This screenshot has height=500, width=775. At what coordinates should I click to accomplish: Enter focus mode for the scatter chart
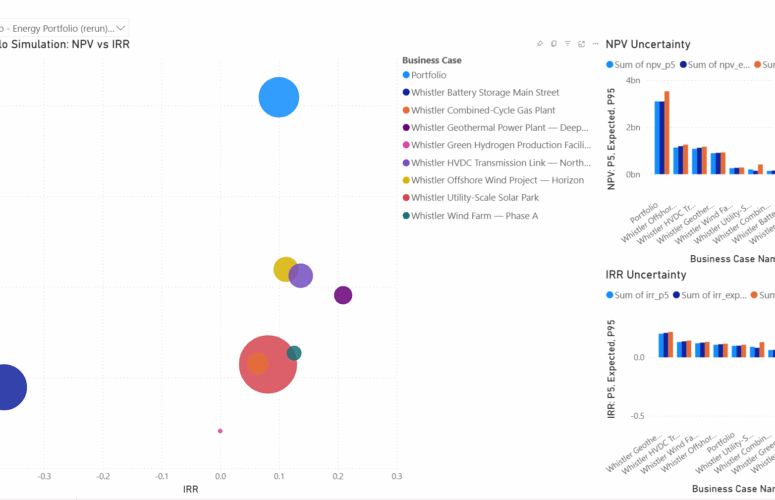[581, 44]
